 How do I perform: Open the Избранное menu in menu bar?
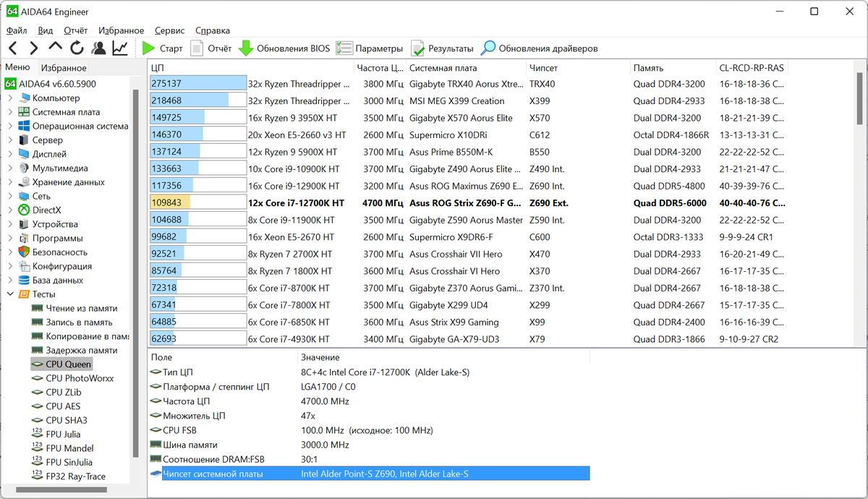coord(121,30)
